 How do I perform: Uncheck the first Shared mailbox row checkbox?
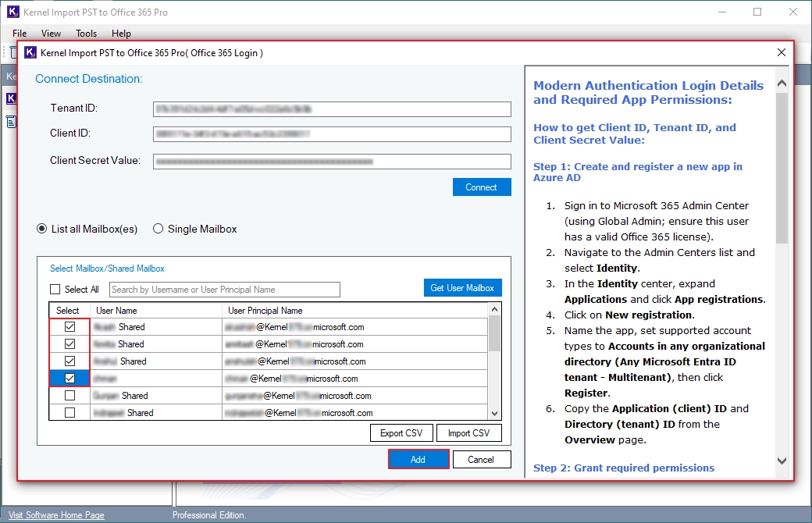[70, 327]
